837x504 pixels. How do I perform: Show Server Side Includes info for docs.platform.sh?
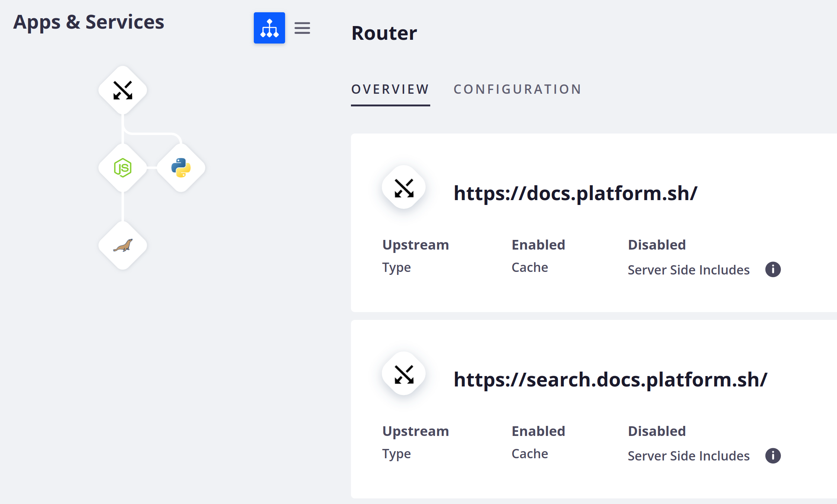773,269
